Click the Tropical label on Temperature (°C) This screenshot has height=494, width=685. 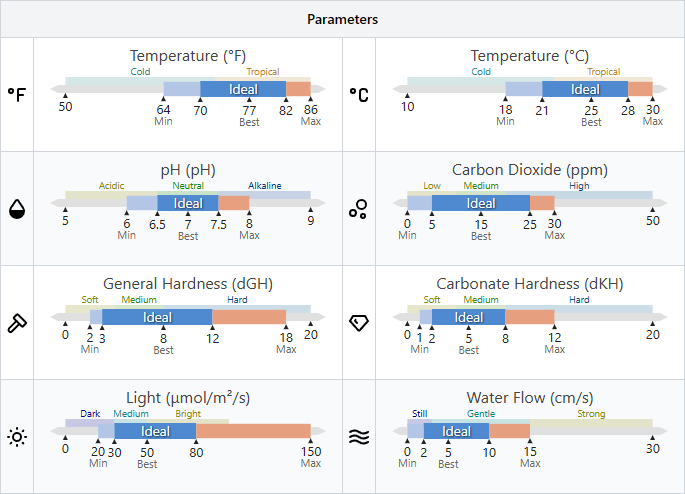[x=603, y=72]
